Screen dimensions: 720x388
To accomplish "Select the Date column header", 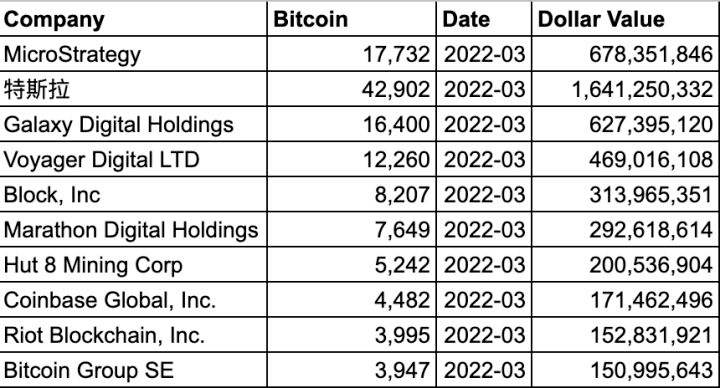I will pyautogui.click(x=484, y=18).
